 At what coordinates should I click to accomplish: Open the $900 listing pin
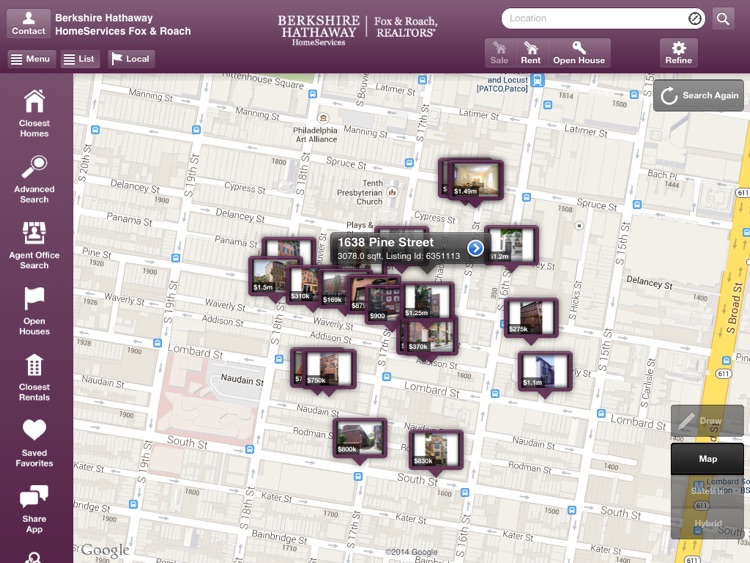(x=383, y=305)
